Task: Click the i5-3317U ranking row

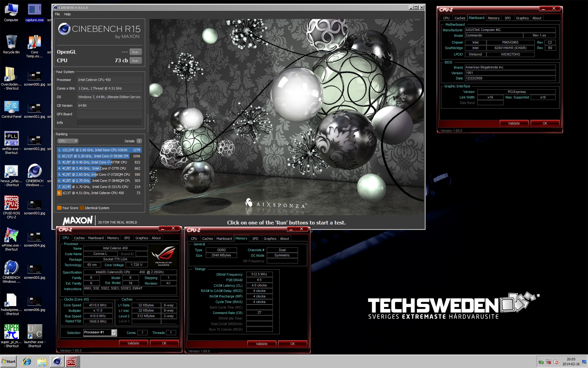Action: pyautogui.click(x=99, y=187)
